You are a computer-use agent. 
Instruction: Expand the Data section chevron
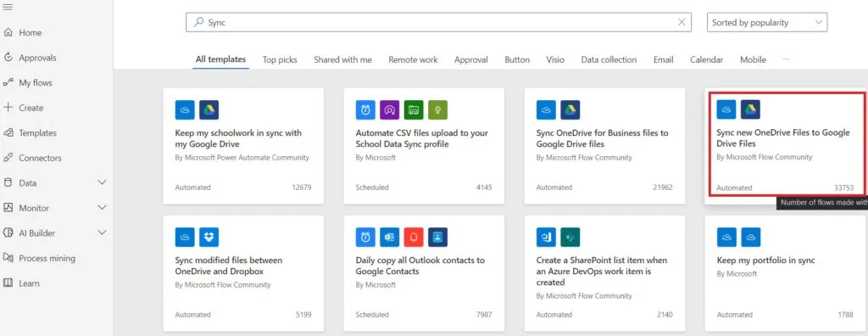[102, 182]
